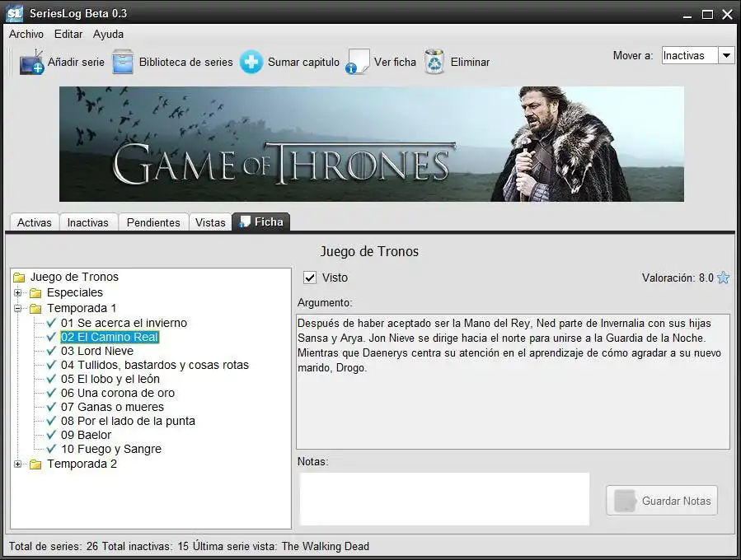Click the check mark beside 09 Baelor

[x=51, y=435]
